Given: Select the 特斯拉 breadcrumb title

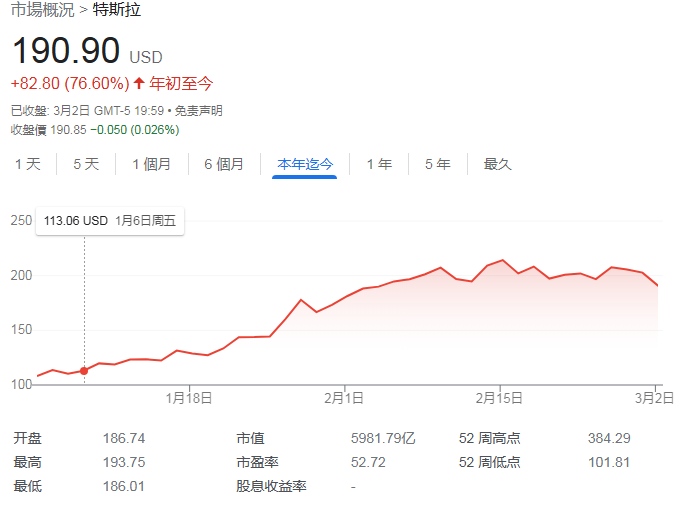Looking at the screenshot, I should coord(117,9).
